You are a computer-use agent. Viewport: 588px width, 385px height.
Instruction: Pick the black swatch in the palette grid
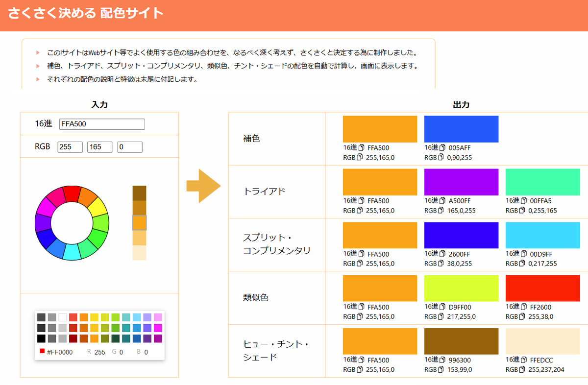(x=41, y=338)
